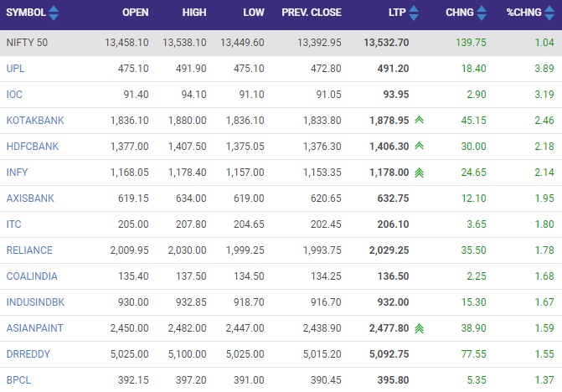This screenshot has width=562, height=392.
Task: Select ITC percent change 1.80
Action: coord(544,224)
